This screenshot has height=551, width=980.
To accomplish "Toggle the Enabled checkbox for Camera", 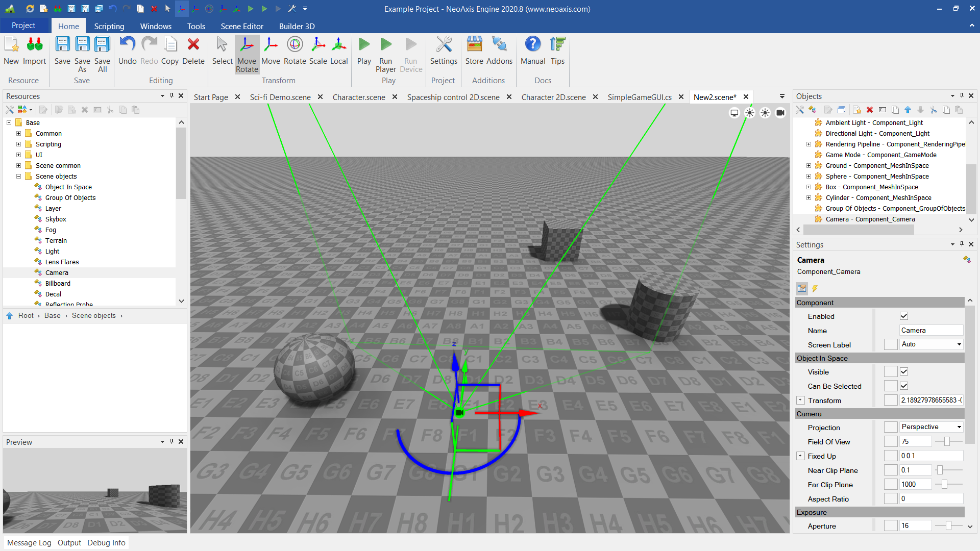I will pyautogui.click(x=904, y=316).
